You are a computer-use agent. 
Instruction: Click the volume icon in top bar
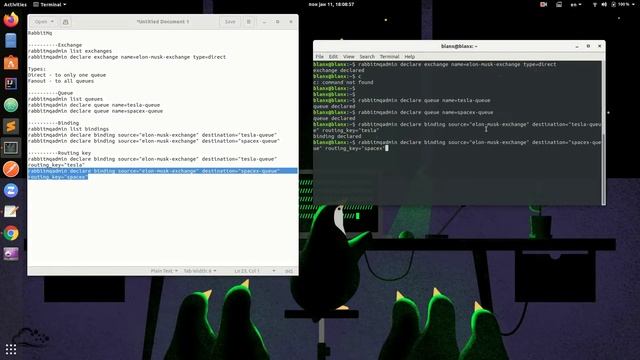[604, 4]
